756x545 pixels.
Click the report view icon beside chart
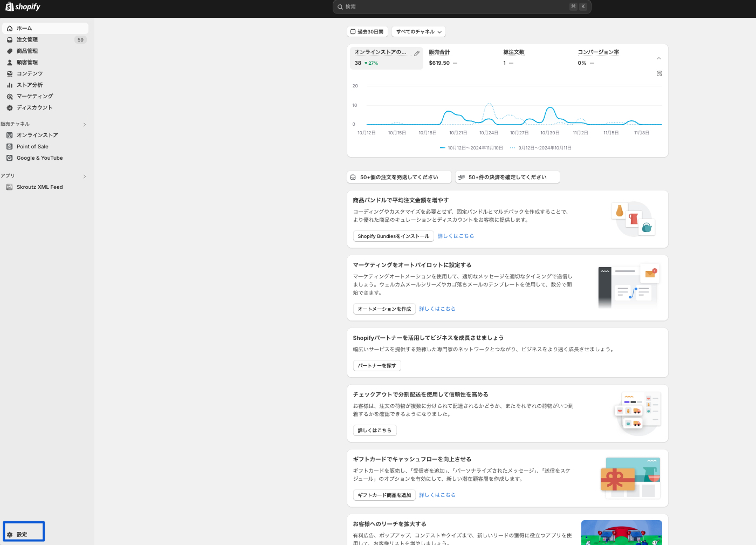click(659, 73)
